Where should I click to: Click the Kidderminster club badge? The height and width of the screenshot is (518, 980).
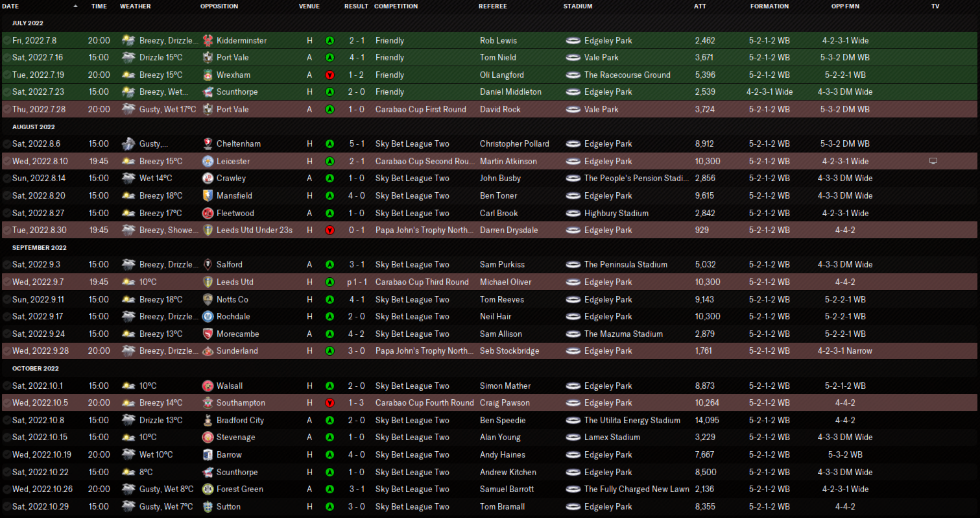208,40
